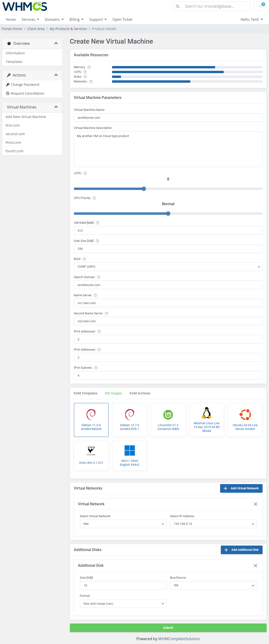Click the help icon next to Disk Size [GiB]

(97, 241)
